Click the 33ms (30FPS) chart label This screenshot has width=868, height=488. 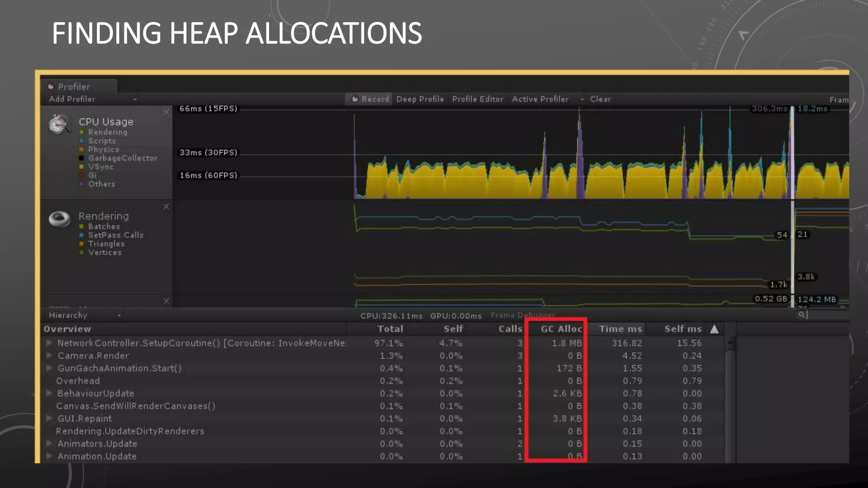tap(208, 152)
